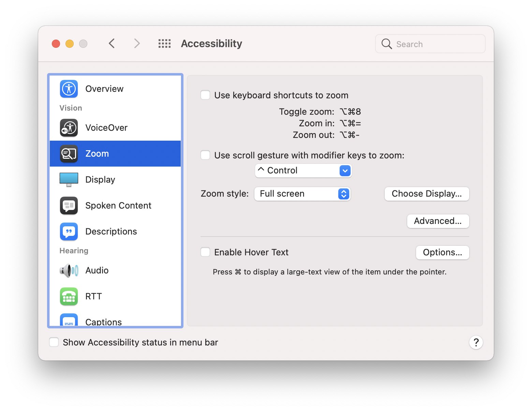The width and height of the screenshot is (532, 411).
Task: Open the Control modifier key dropdown
Action: tap(303, 170)
